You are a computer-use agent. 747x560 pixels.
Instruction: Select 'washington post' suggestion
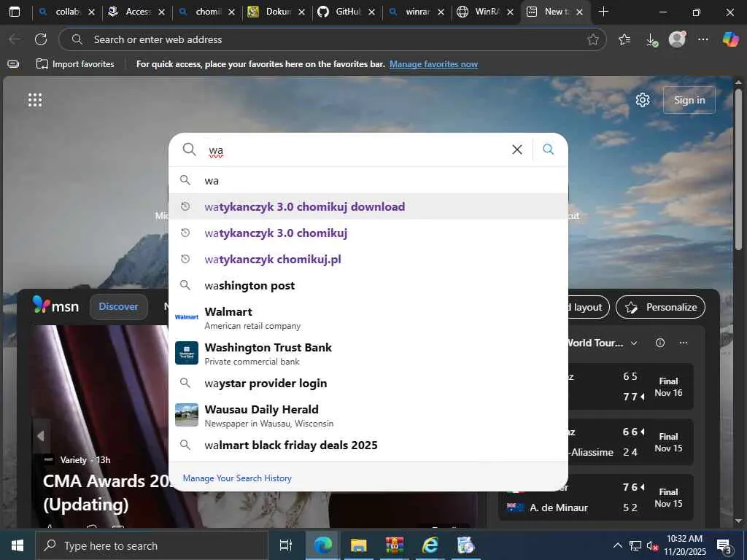[368, 285]
